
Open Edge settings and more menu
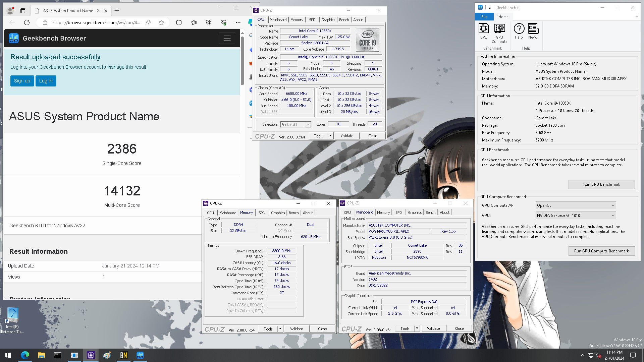click(x=238, y=22)
